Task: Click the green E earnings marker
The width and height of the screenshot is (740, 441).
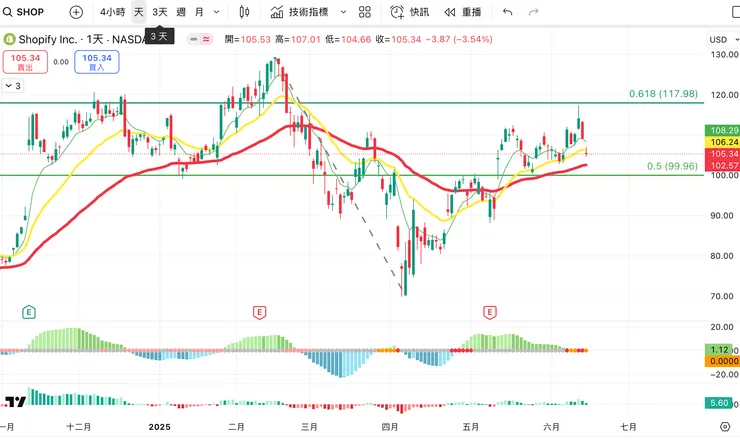Action: 29,312
